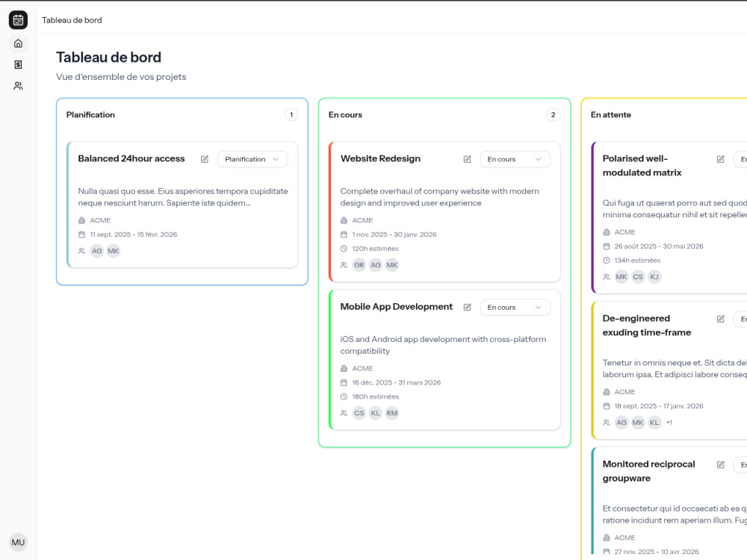Edit the Mobile App Development project

[468, 307]
